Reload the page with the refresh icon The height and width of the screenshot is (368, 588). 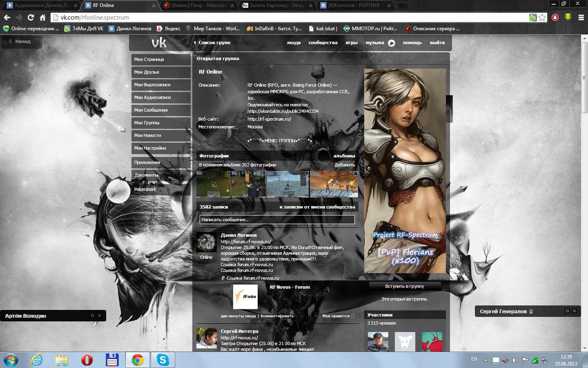click(x=31, y=18)
